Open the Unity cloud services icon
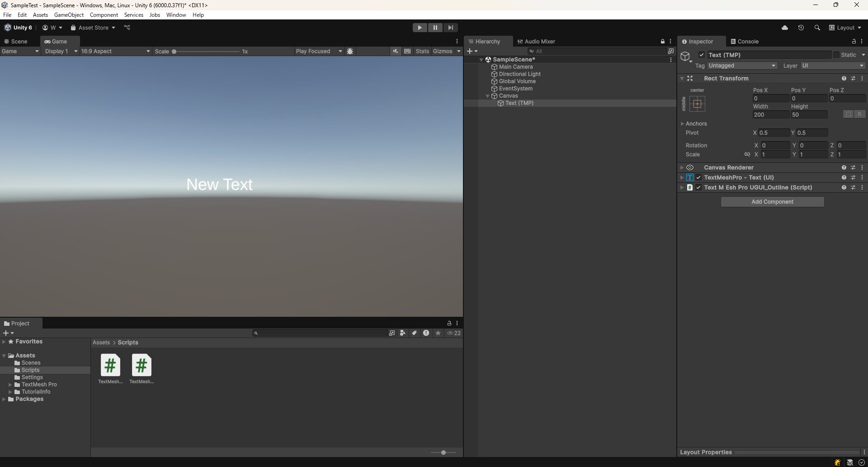Image resolution: width=868 pixels, height=467 pixels. [x=785, y=28]
